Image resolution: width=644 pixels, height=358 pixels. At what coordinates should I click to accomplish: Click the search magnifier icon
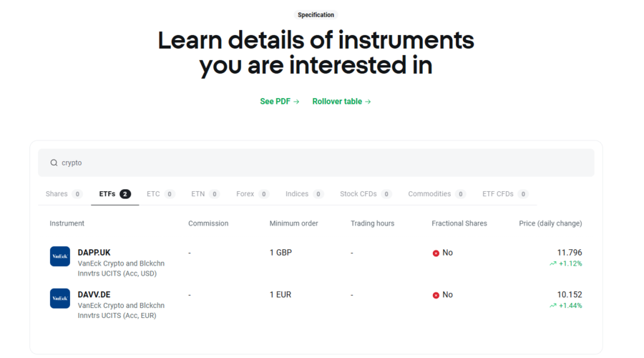pos(54,163)
